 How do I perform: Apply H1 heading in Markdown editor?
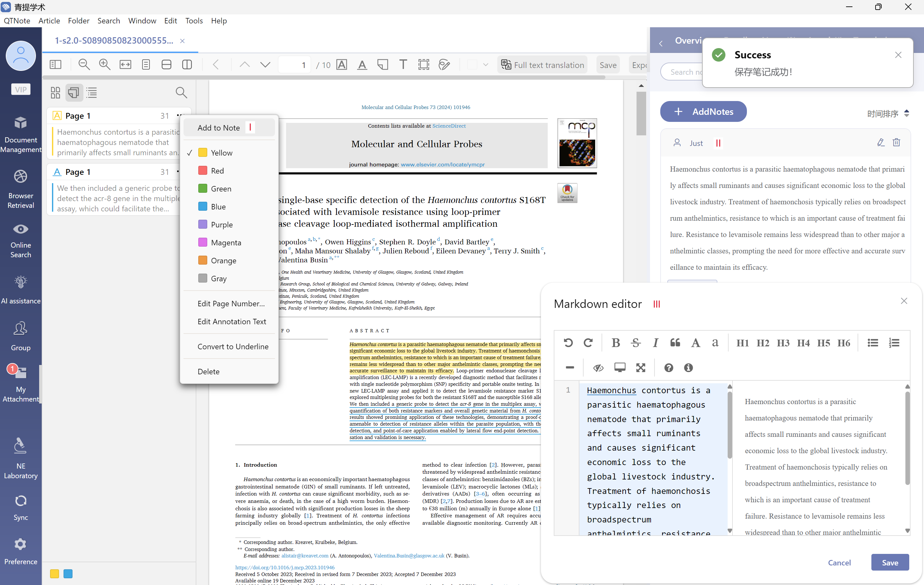(x=742, y=343)
